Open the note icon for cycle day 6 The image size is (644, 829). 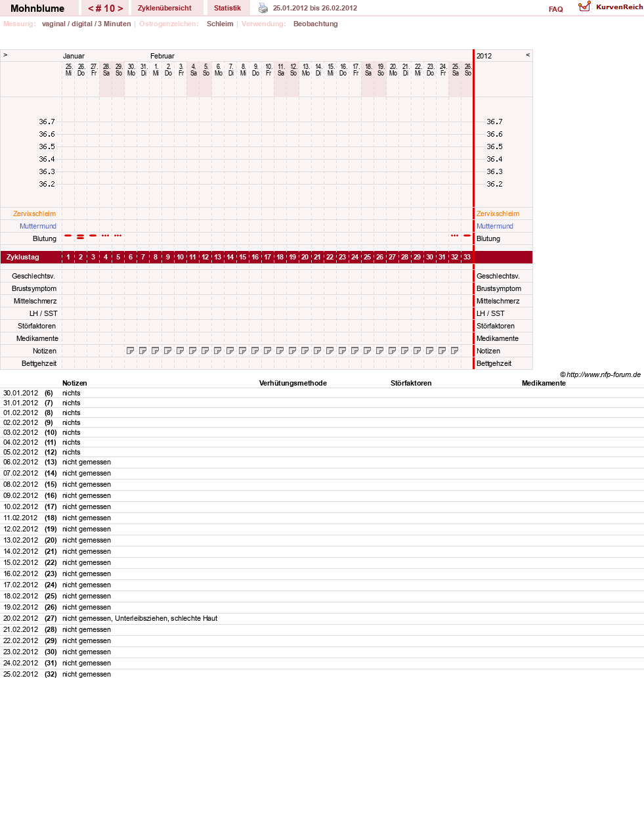coord(130,351)
